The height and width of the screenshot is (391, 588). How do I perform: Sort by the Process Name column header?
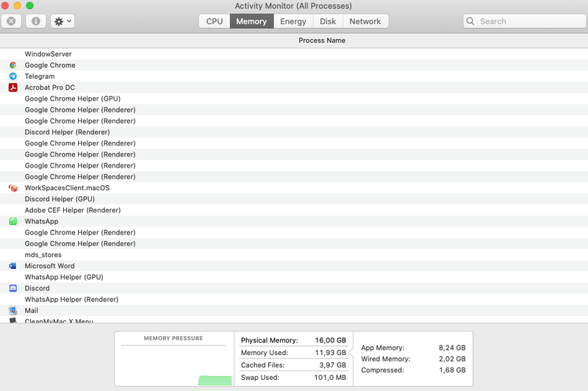coord(322,40)
